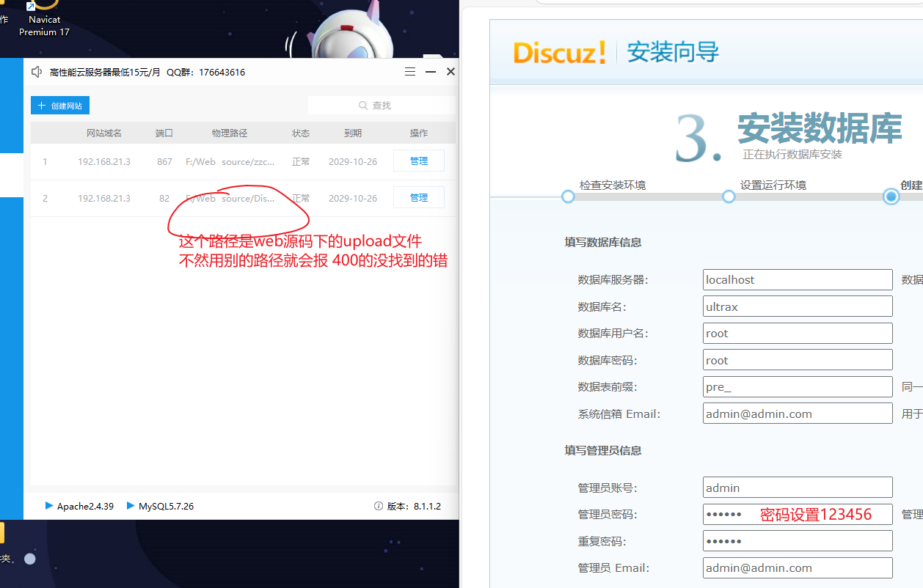
Task: Click the 数据库密码 input field
Action: coord(798,360)
